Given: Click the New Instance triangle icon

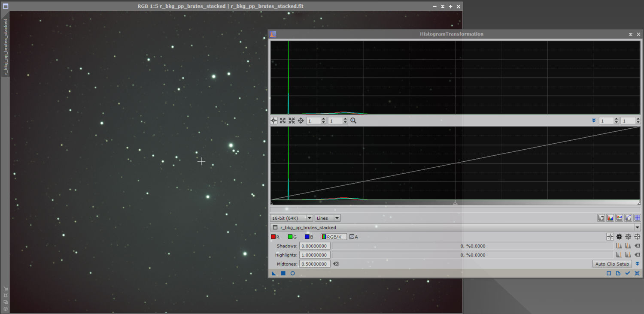Looking at the screenshot, I should (274, 273).
